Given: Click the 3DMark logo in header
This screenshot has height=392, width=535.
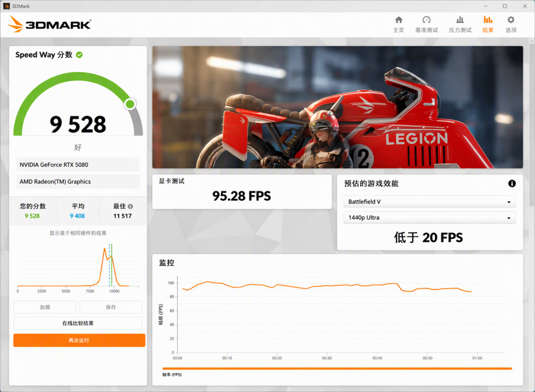Looking at the screenshot, I should pyautogui.click(x=50, y=24).
